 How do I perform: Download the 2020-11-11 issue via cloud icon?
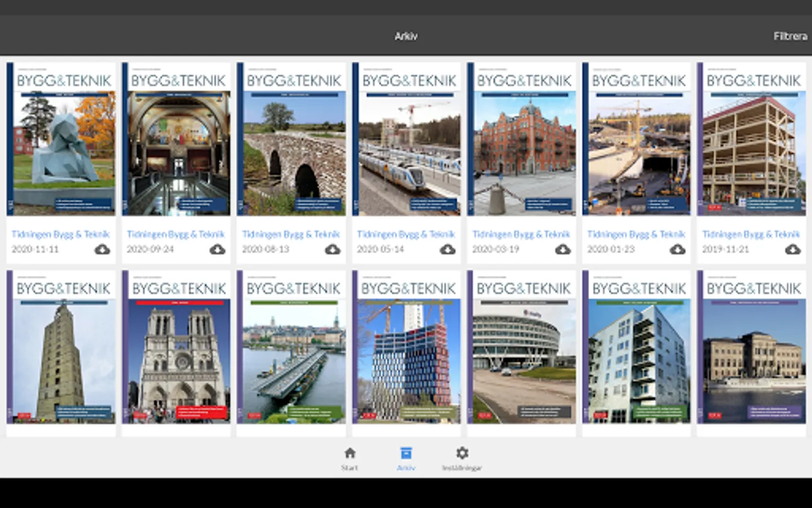pyautogui.click(x=102, y=249)
